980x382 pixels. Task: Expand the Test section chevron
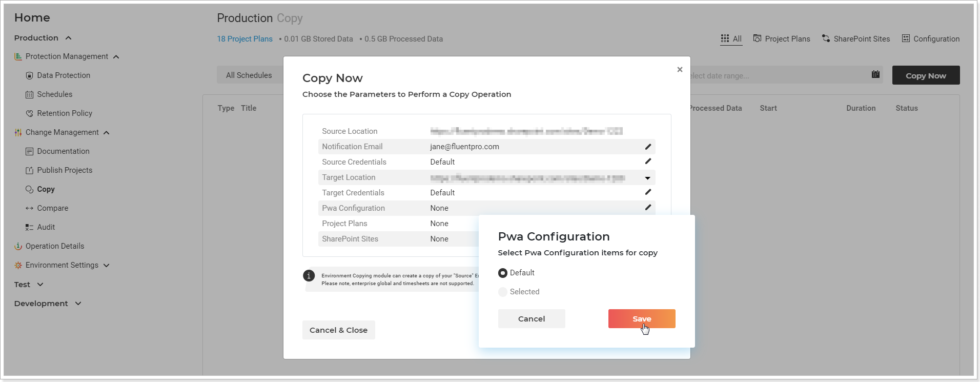[x=40, y=285]
